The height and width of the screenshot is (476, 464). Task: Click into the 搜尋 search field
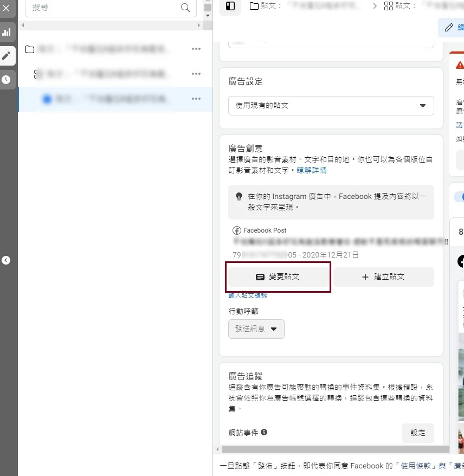(103, 8)
